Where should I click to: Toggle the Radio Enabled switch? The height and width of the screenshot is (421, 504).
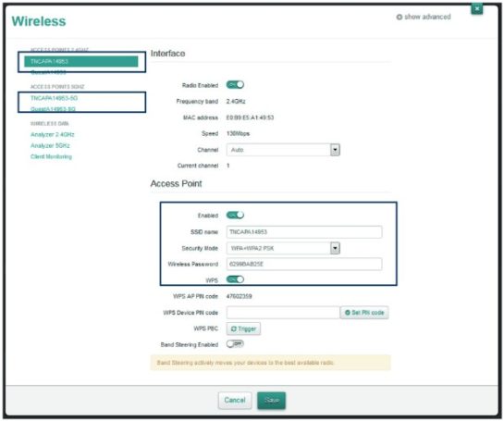pos(235,85)
